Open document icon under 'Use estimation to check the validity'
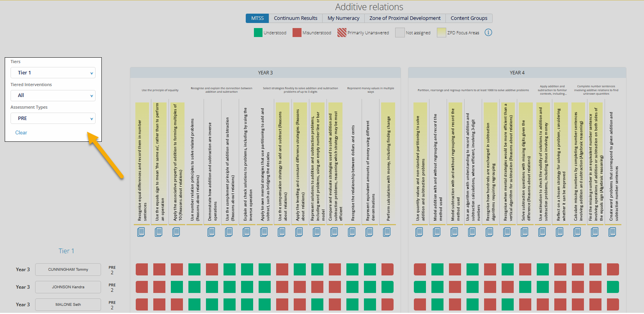The image size is (644, 314). 542,232
